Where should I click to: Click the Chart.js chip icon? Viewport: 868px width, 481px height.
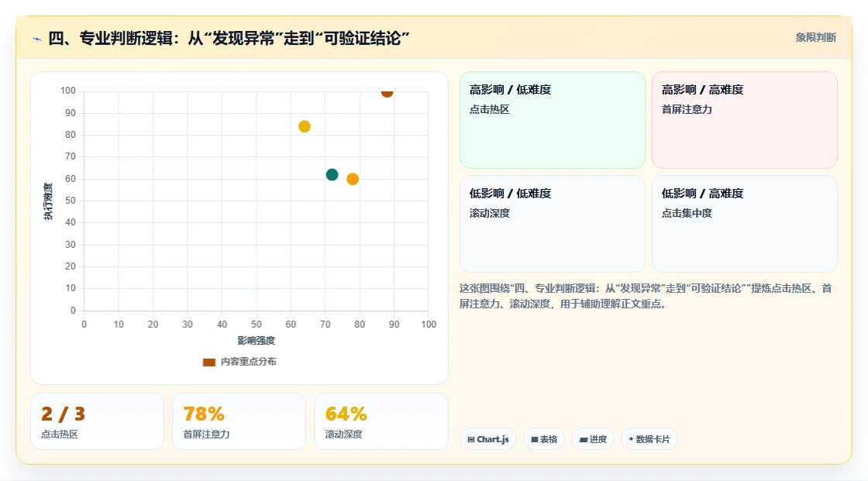pyautogui.click(x=471, y=439)
